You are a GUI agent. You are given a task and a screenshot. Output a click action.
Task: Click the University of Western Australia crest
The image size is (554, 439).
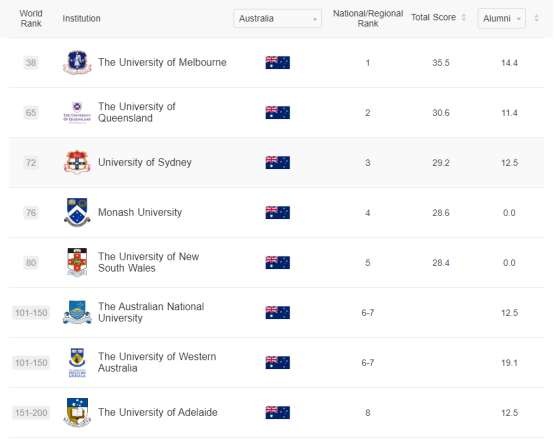coord(77,362)
